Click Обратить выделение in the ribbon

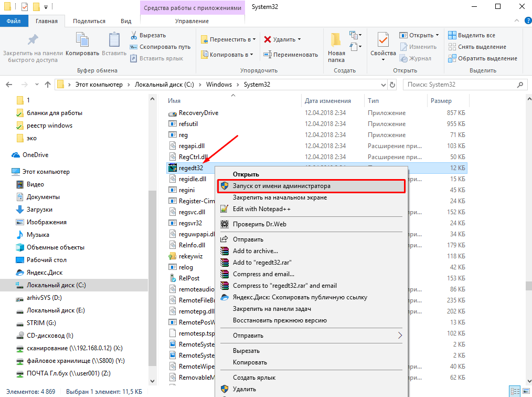pos(483,58)
